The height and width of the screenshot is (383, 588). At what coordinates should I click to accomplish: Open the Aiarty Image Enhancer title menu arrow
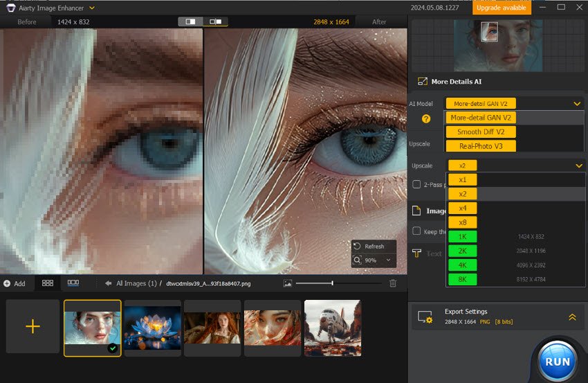[x=93, y=8]
